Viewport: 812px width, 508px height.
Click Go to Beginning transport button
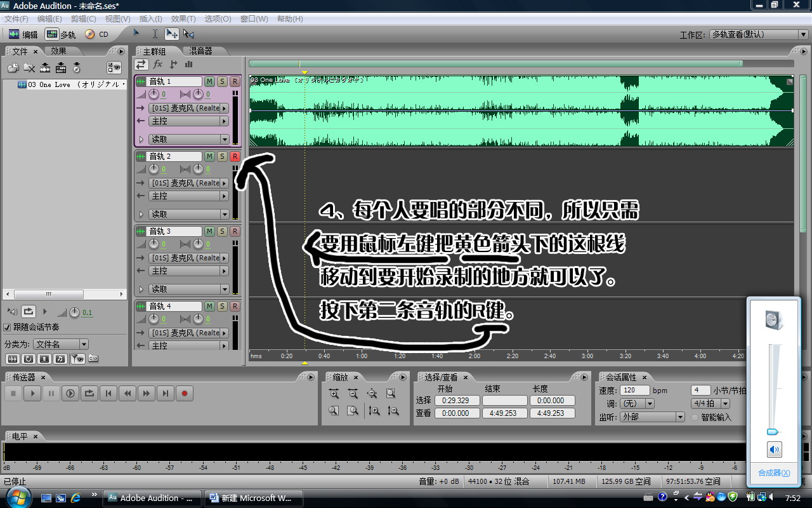point(108,394)
